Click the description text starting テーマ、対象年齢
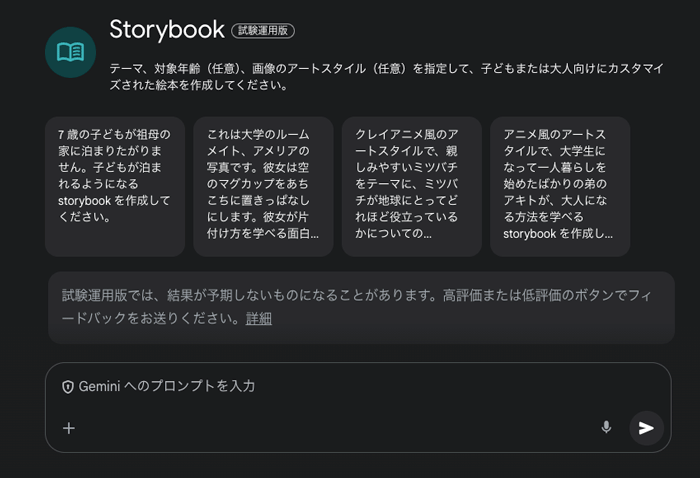 pos(387,76)
